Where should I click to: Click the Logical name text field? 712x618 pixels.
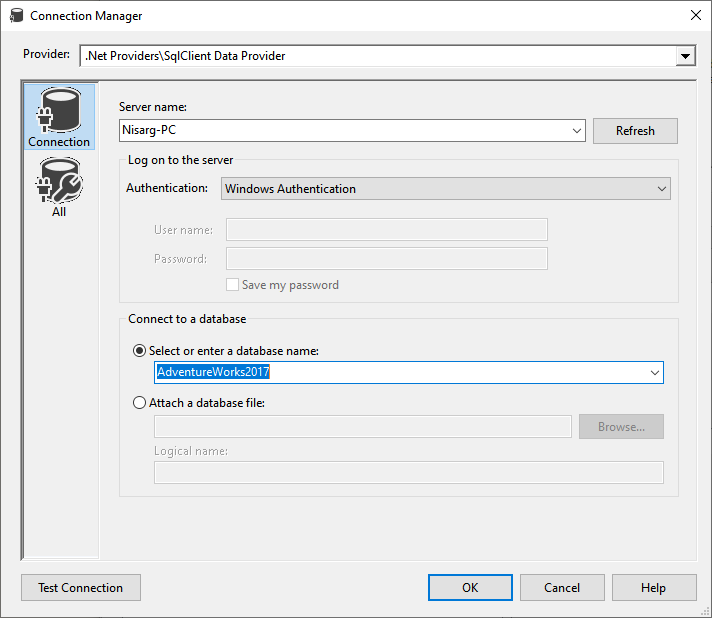409,473
